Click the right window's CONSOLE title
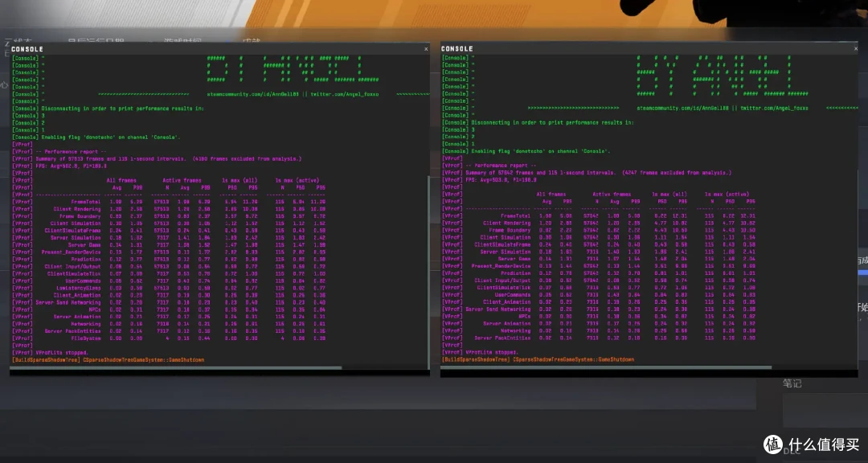Image resolution: width=868 pixels, height=463 pixels. click(457, 49)
